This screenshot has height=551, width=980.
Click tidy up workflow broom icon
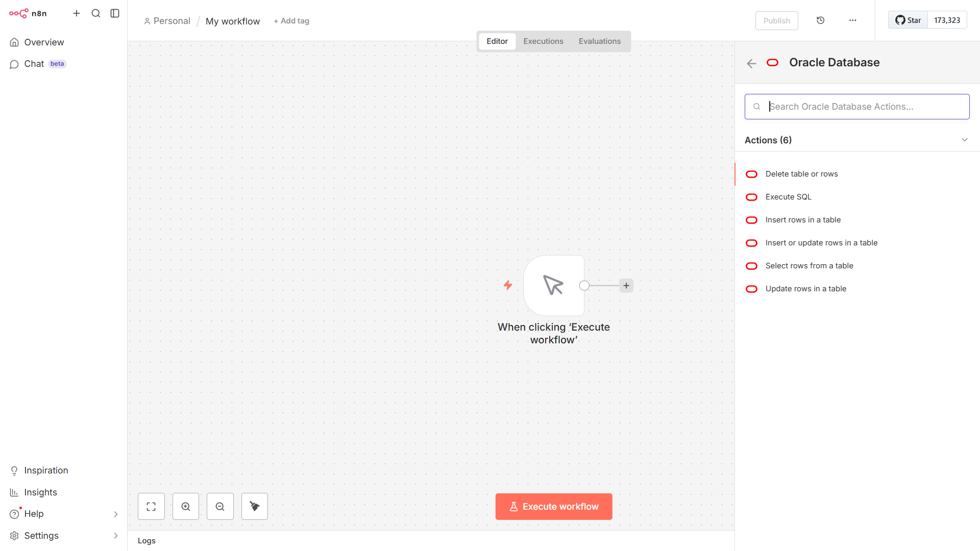255,506
